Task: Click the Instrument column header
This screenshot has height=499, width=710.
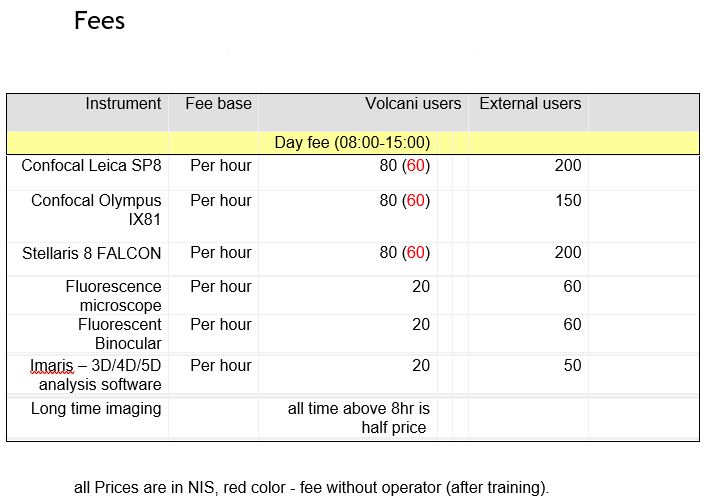Action: pos(122,104)
